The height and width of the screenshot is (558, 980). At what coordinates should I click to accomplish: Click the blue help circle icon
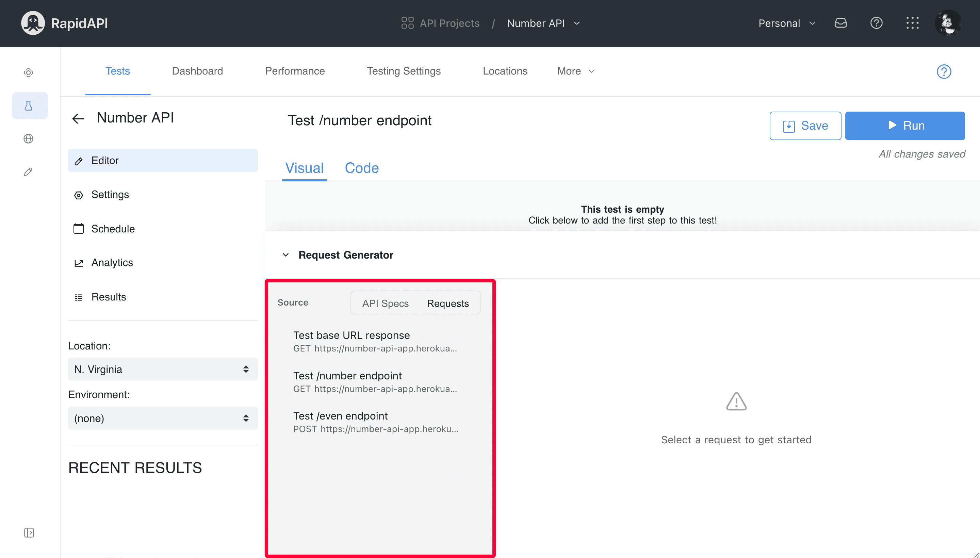944,71
